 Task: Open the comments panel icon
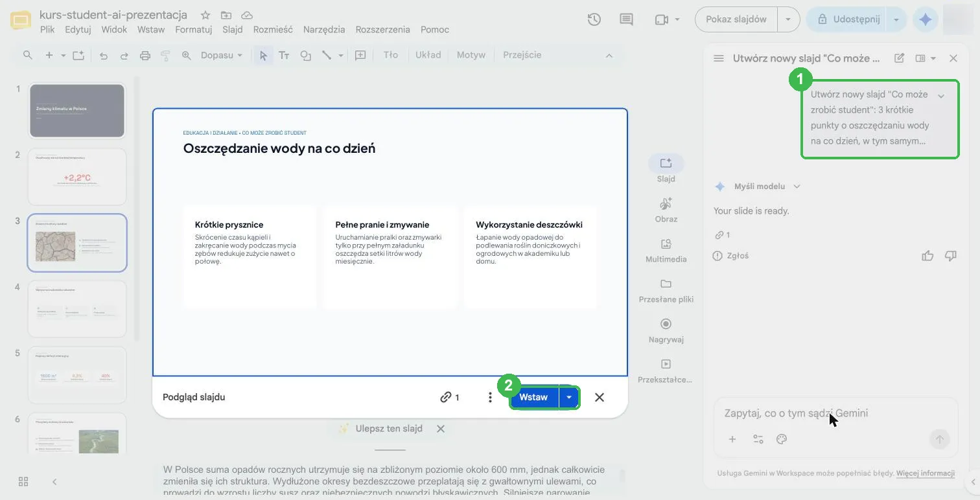626,19
